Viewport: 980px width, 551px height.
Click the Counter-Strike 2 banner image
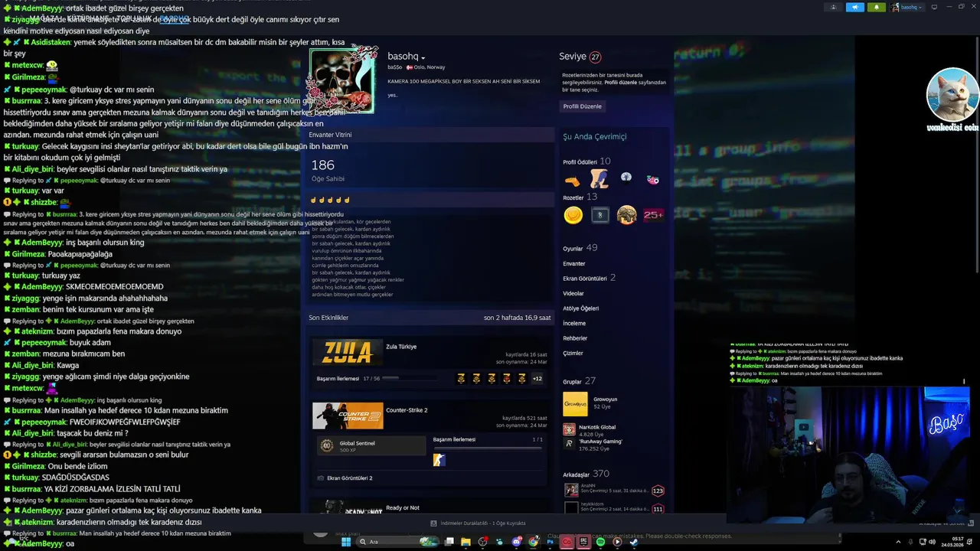(x=348, y=416)
